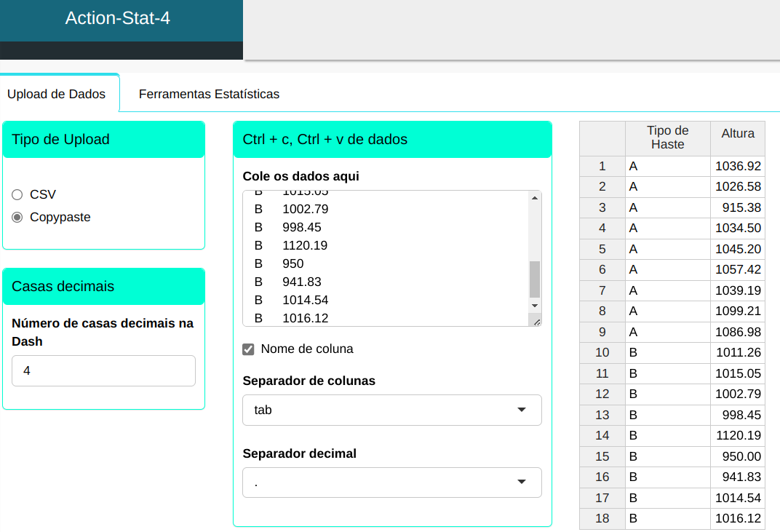Click row header 10 in the table
Image resolution: width=780 pixels, height=532 pixels.
(602, 353)
